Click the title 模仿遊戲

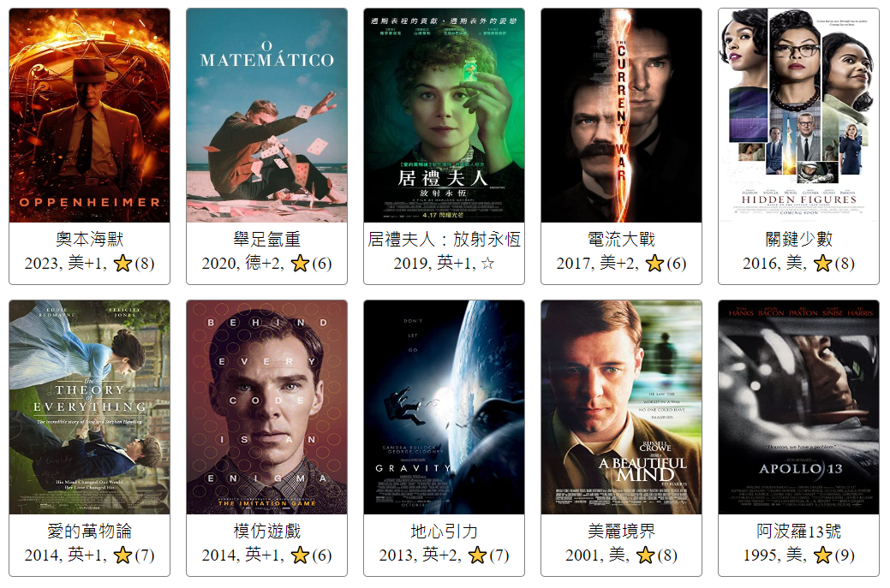pos(266,532)
